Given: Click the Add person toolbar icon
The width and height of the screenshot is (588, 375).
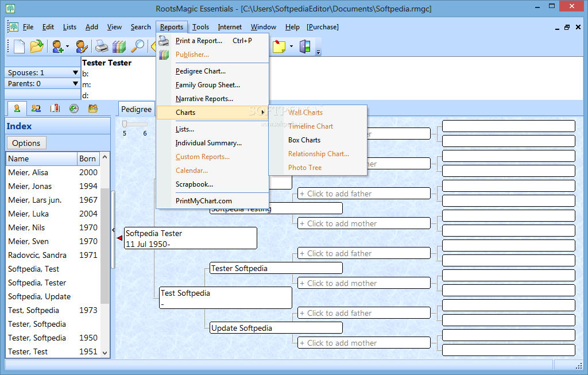Looking at the screenshot, I should [x=58, y=47].
